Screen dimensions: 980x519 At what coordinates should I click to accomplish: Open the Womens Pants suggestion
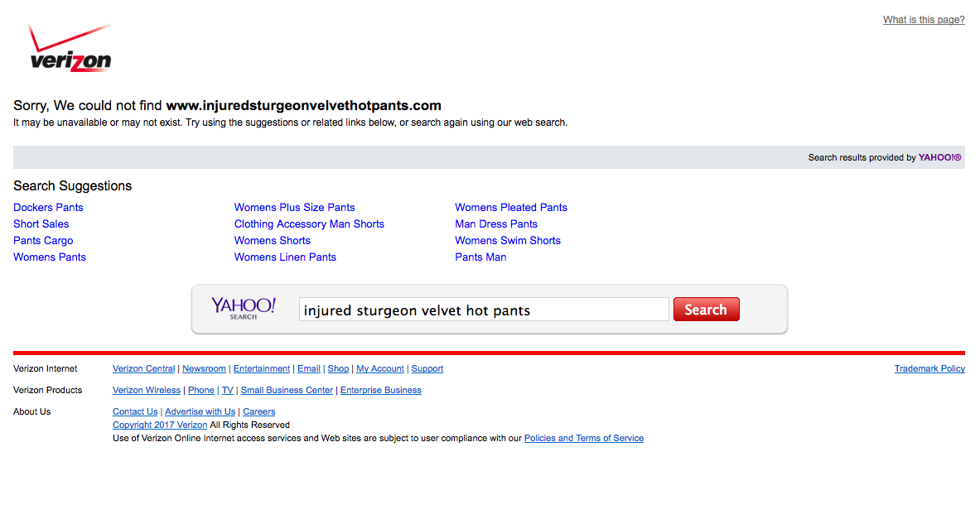50,257
